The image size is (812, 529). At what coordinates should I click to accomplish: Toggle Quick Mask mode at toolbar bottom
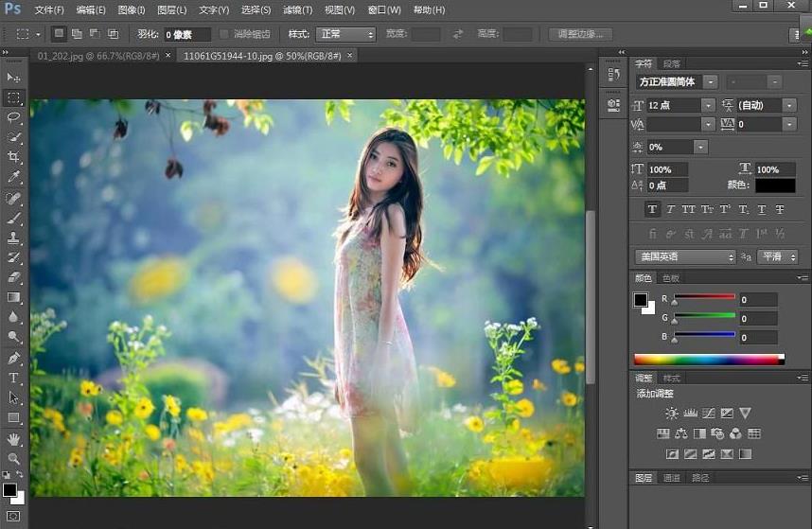tap(13, 516)
